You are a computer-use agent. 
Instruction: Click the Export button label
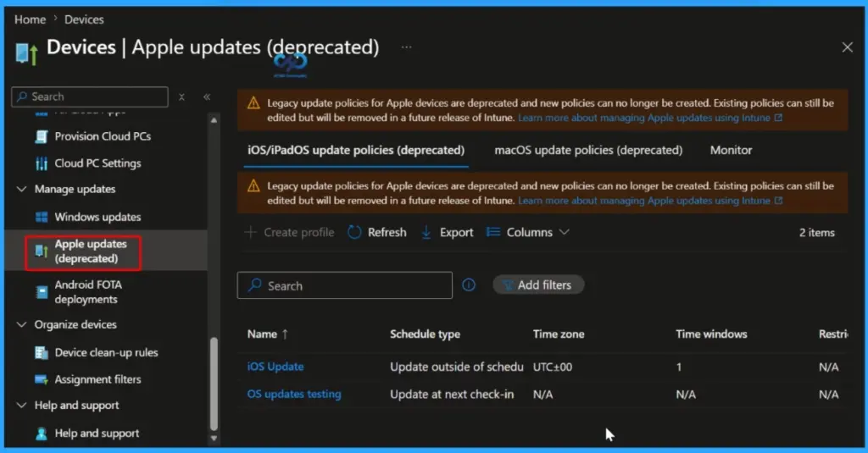tap(456, 232)
